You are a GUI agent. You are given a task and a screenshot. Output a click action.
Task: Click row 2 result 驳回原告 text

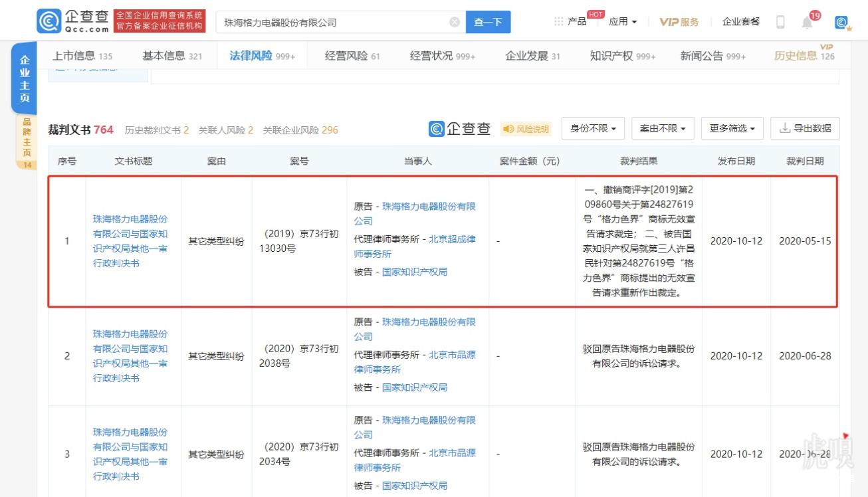639,356
